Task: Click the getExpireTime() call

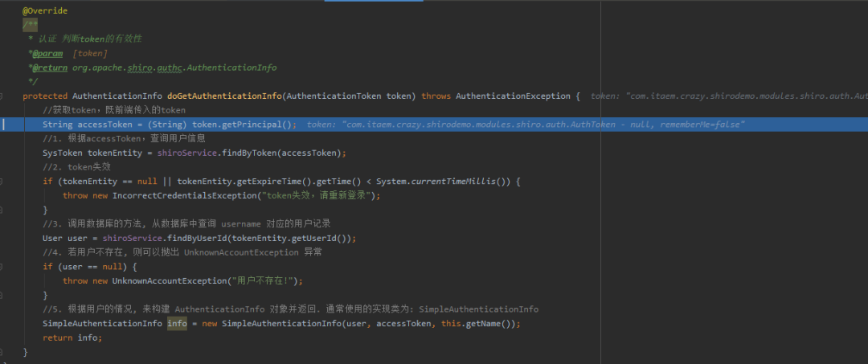Action: click(274, 182)
